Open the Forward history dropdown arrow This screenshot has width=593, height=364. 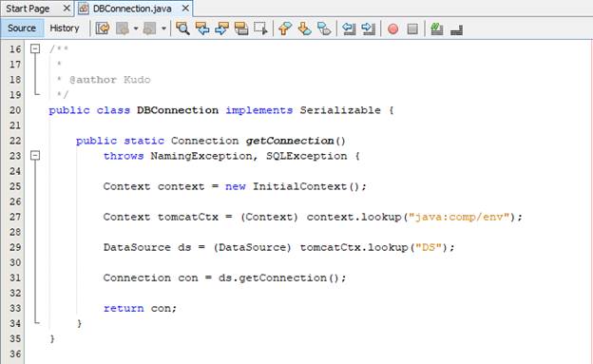(163, 29)
